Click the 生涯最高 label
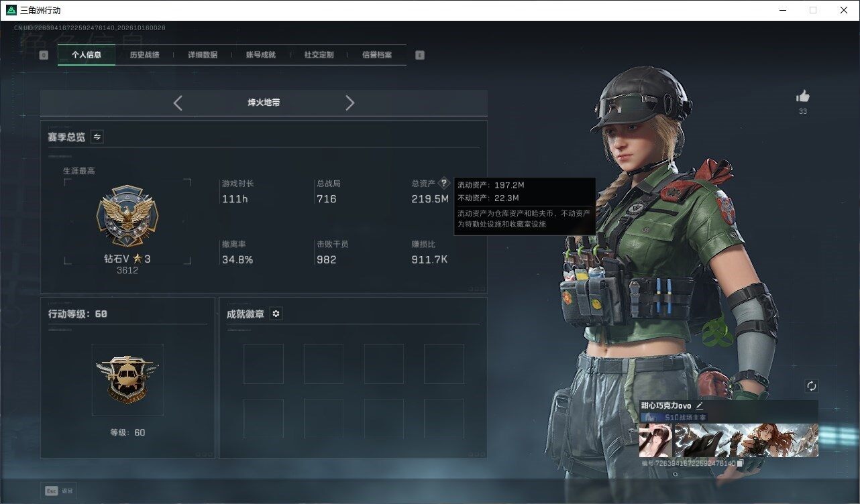Screen dimensions: 860x504 pos(79,171)
